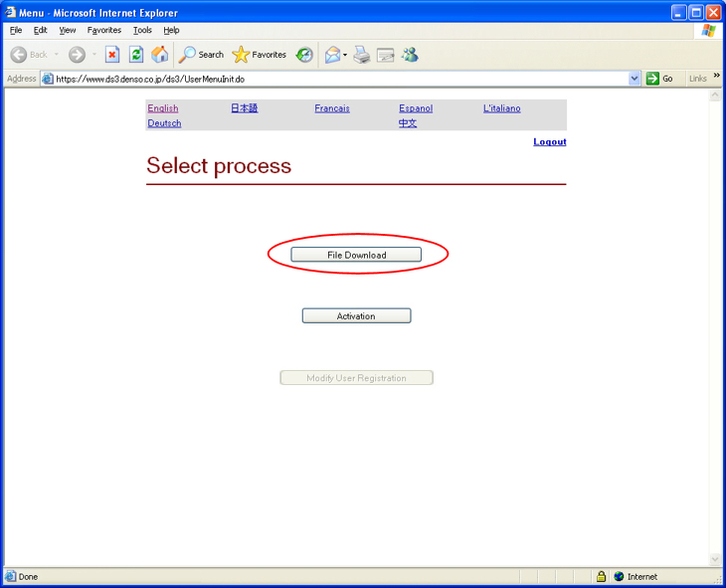The height and width of the screenshot is (588, 726).
Task: Open the Forward button history dropdown arrow
Action: point(94,55)
